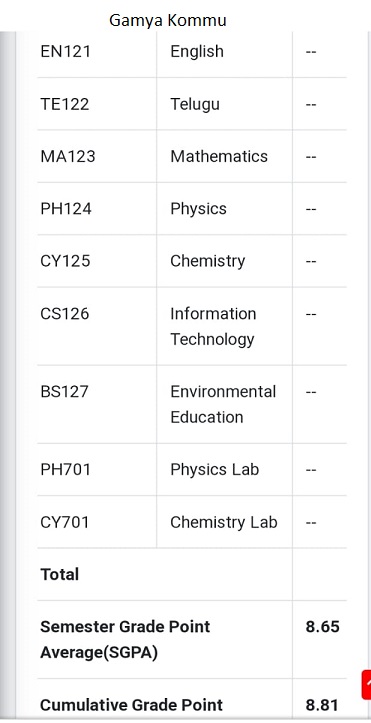
Task: Select the TE122 course code
Action: (65, 104)
